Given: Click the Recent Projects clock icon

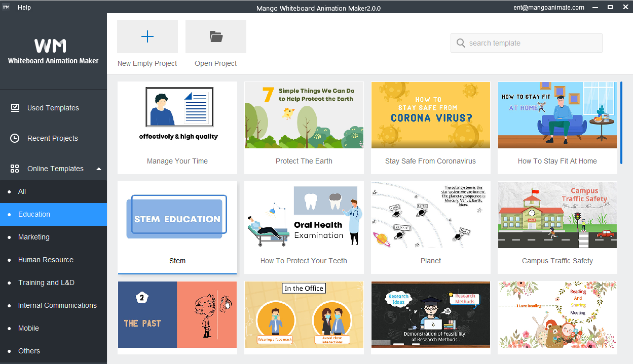Looking at the screenshot, I should [15, 138].
